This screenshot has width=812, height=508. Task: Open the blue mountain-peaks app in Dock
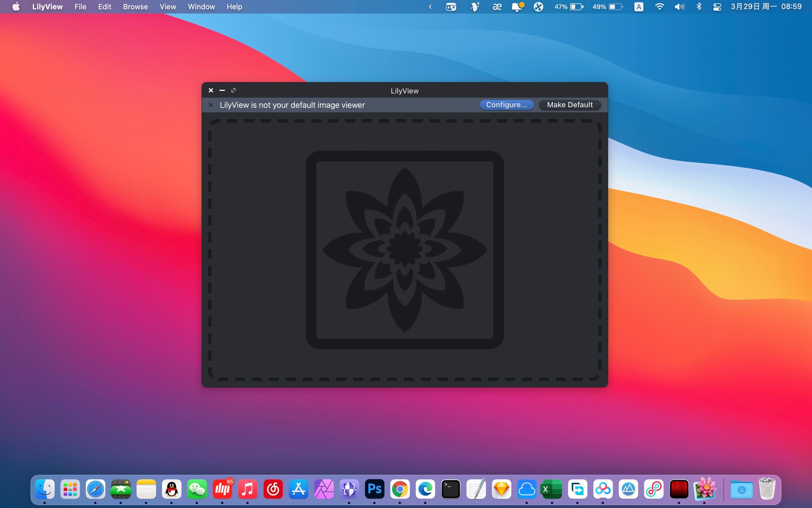(x=628, y=489)
